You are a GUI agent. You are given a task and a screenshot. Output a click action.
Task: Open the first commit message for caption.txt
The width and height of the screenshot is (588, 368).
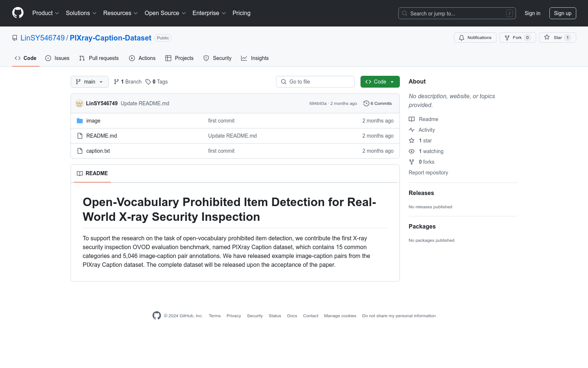221,151
